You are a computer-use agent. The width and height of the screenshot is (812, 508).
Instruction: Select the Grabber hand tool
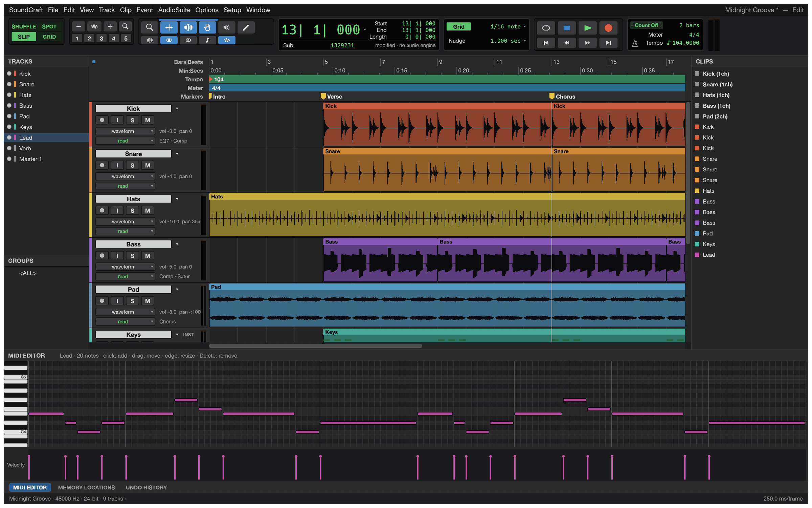pyautogui.click(x=207, y=27)
